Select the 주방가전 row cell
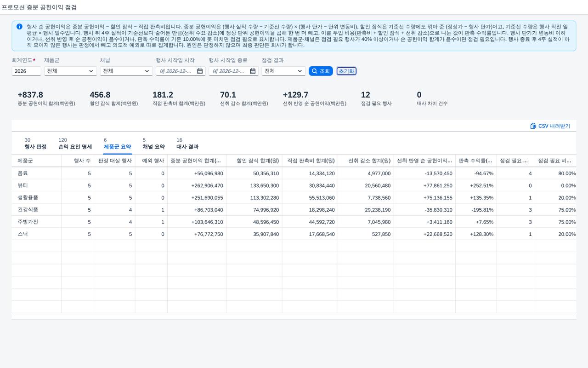Screen dimensions: 588x368 (37, 222)
